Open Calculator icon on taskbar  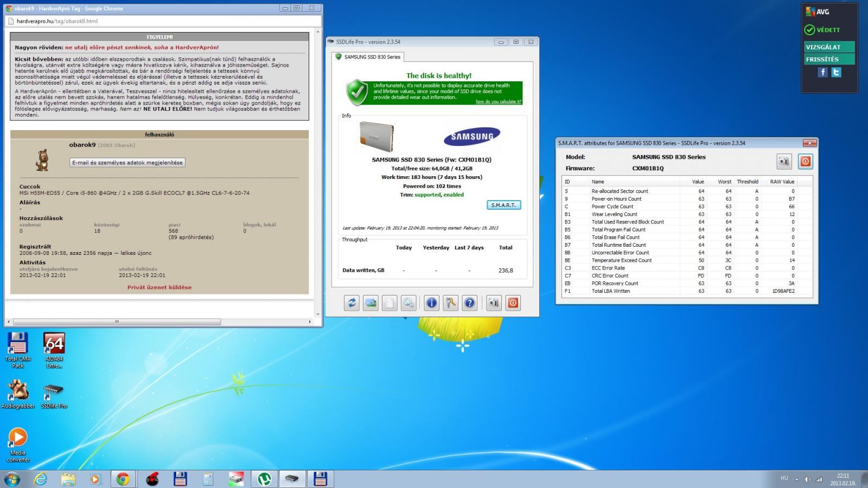(208, 479)
